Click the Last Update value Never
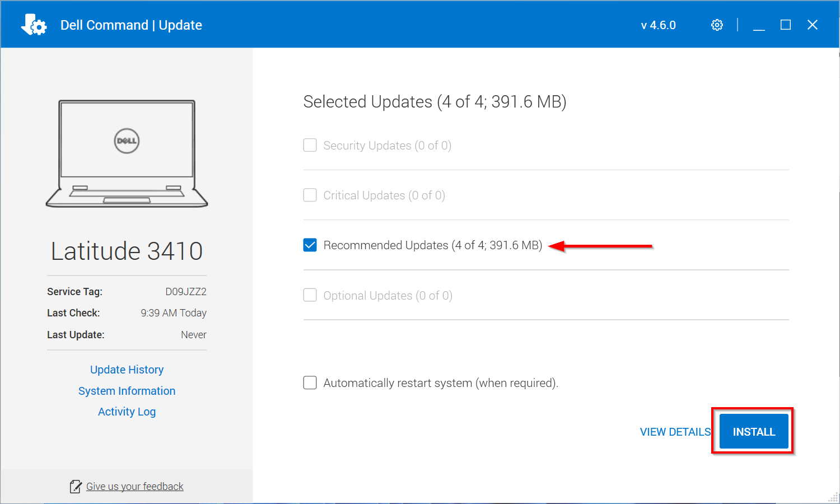Screen dimensions: 840x504 (194, 335)
